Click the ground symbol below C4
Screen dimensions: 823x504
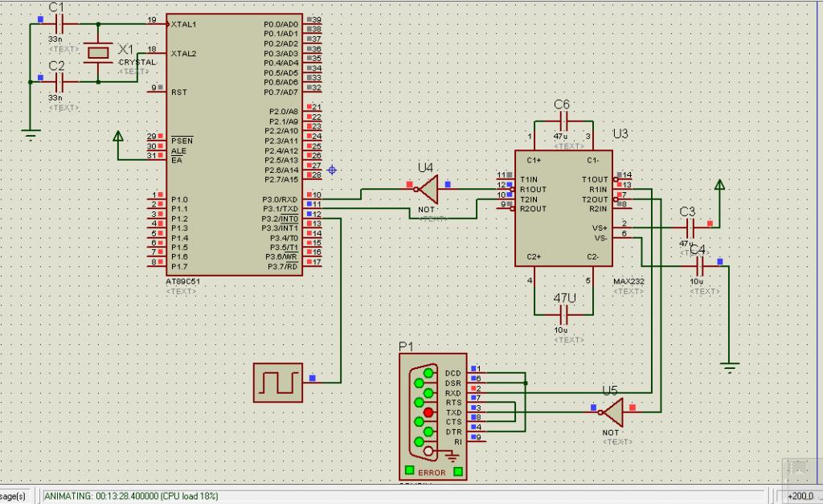(730, 367)
